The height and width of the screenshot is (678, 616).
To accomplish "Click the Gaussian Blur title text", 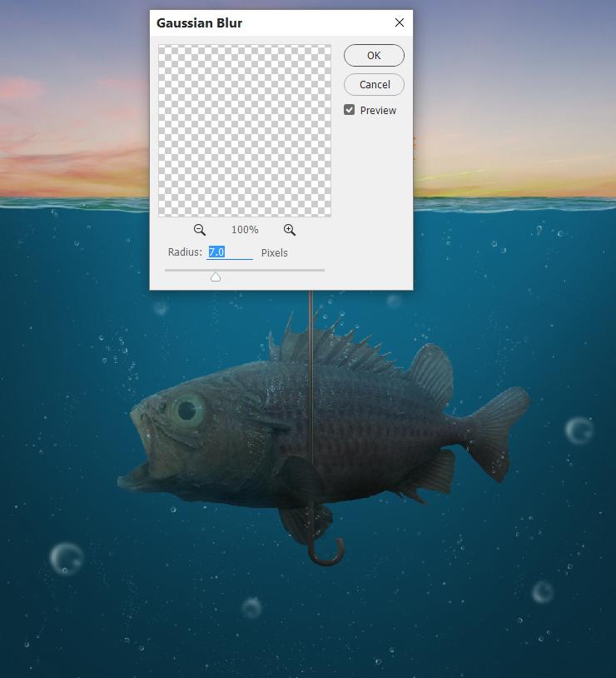I will 199,23.
